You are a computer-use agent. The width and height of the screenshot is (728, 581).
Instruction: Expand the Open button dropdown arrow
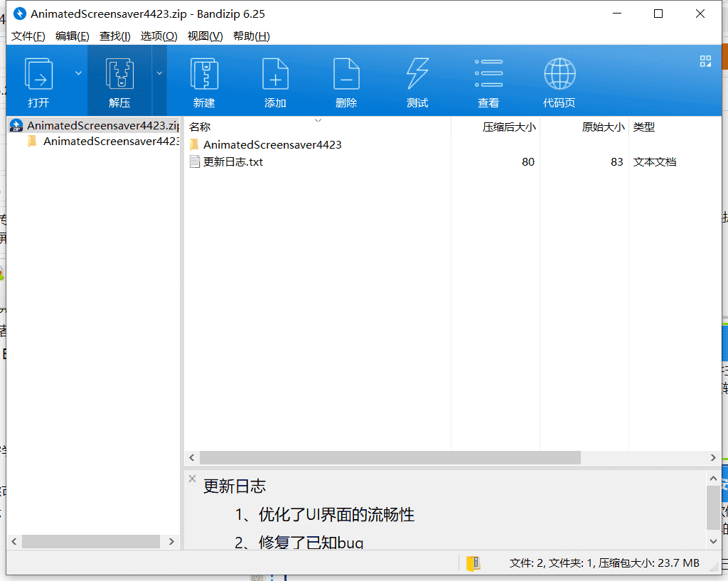click(x=78, y=73)
